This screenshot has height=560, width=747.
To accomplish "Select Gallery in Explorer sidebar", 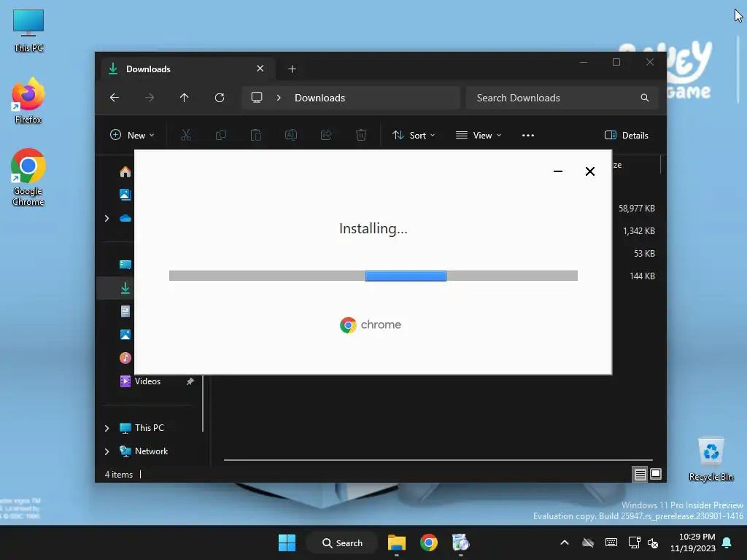I will click(x=125, y=194).
